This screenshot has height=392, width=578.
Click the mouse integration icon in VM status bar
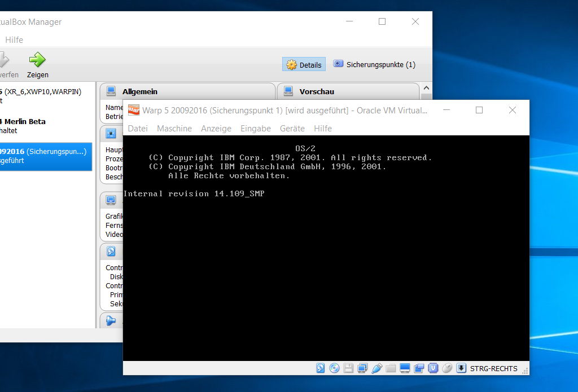tap(447, 368)
